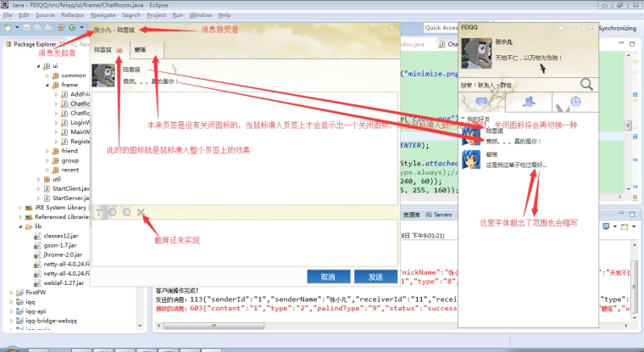Expand the util package node
The height and width of the screenshot is (352, 644).
click(x=38, y=179)
